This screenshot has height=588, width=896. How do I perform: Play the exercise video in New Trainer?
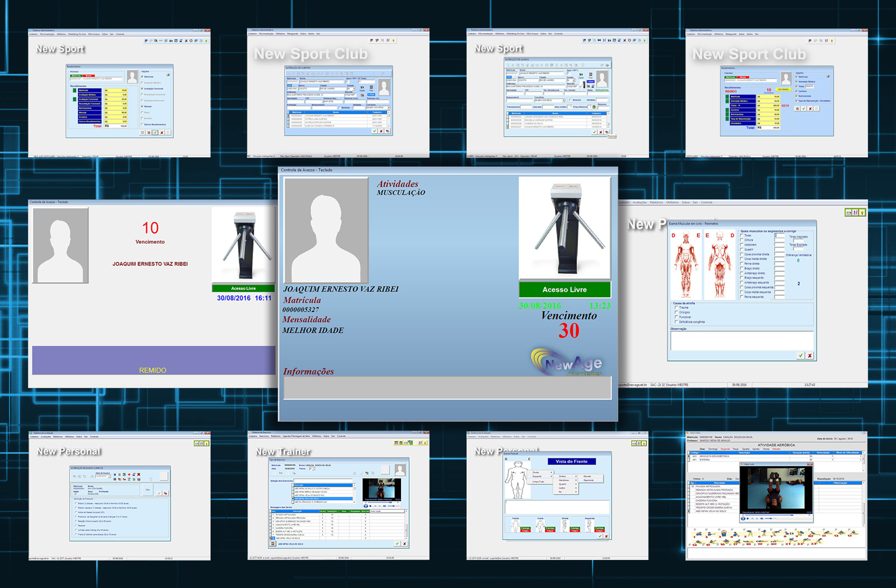(366, 506)
